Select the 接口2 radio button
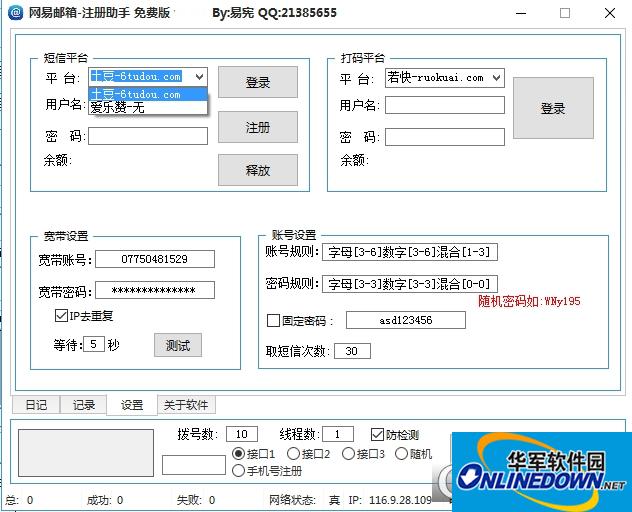The image size is (632, 512). point(293,454)
